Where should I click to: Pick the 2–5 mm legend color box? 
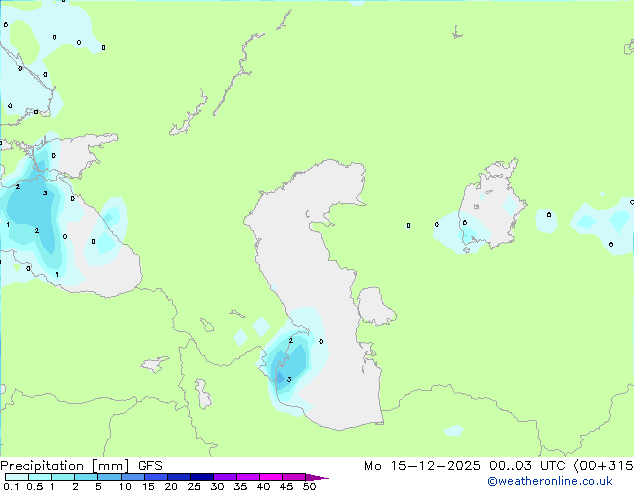click(86, 477)
